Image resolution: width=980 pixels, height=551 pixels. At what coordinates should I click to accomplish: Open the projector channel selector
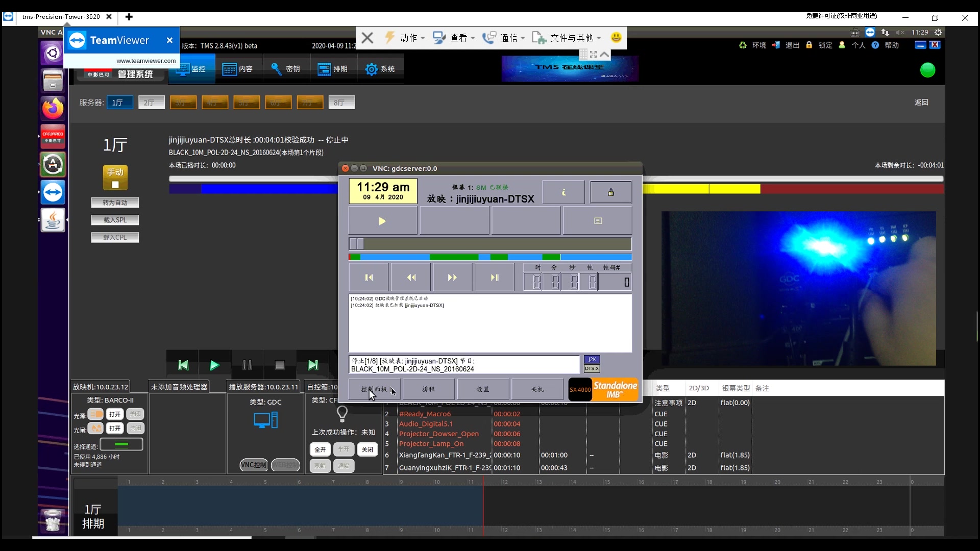tap(121, 444)
